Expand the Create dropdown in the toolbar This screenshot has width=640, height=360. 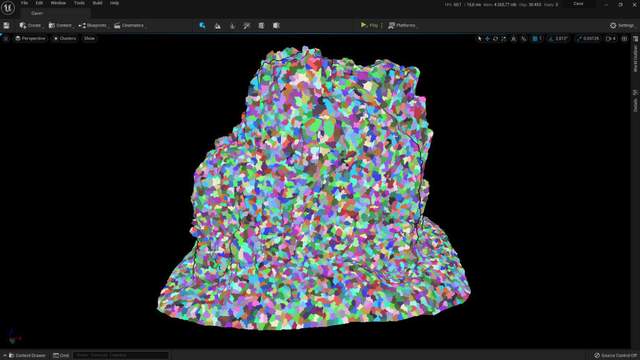click(31, 25)
